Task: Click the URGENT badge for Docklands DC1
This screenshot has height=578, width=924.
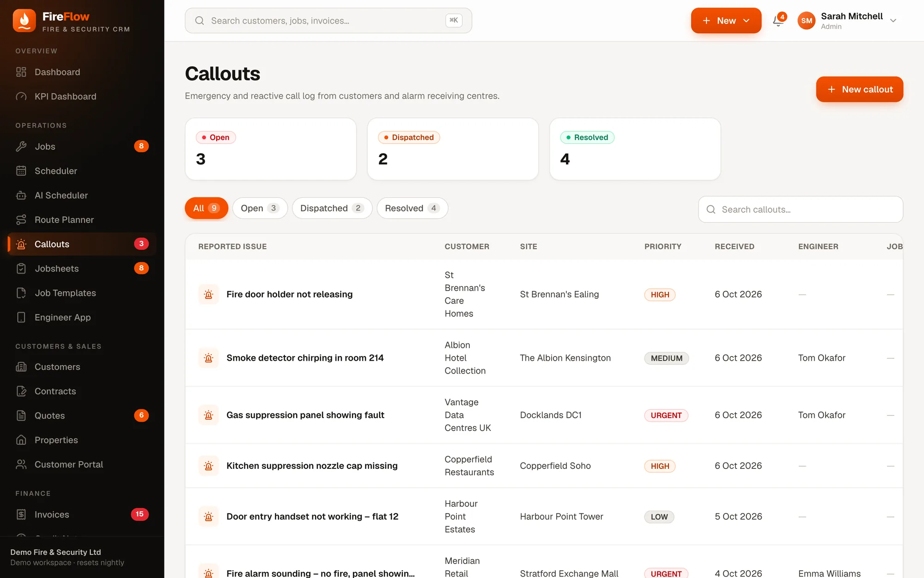Action: click(x=666, y=416)
